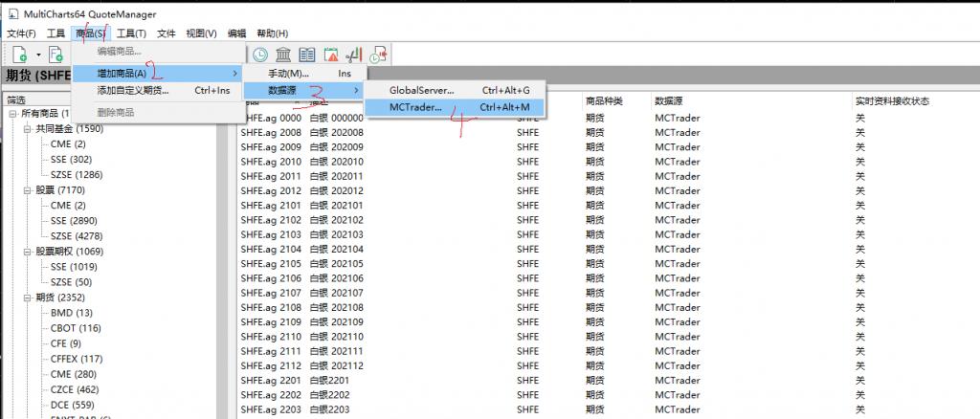Screen dimensions: 980x419
Task: Select CFE (9) exchange
Action: point(66,343)
